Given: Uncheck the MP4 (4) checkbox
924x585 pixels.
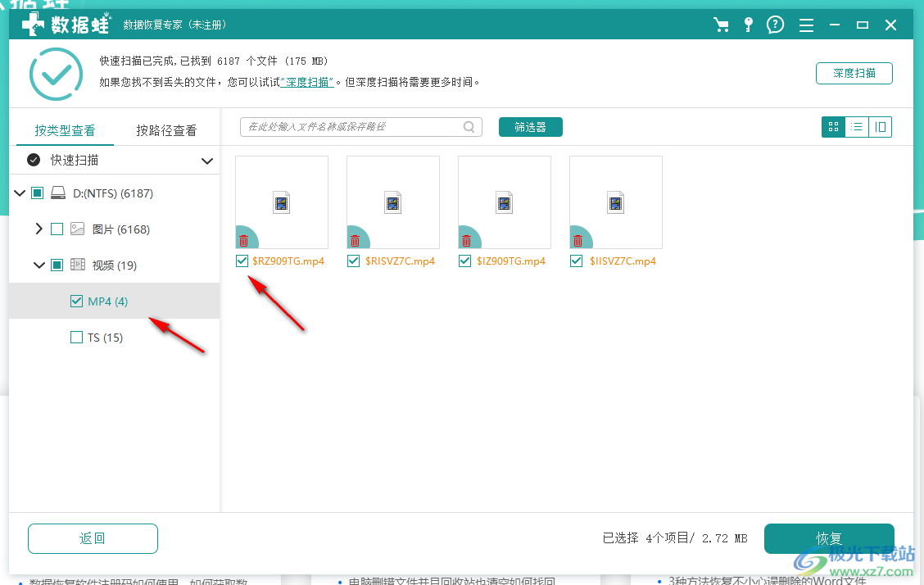Looking at the screenshot, I should coord(77,301).
